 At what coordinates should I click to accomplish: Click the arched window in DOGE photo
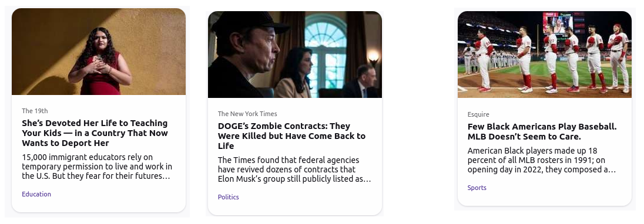tap(326, 51)
